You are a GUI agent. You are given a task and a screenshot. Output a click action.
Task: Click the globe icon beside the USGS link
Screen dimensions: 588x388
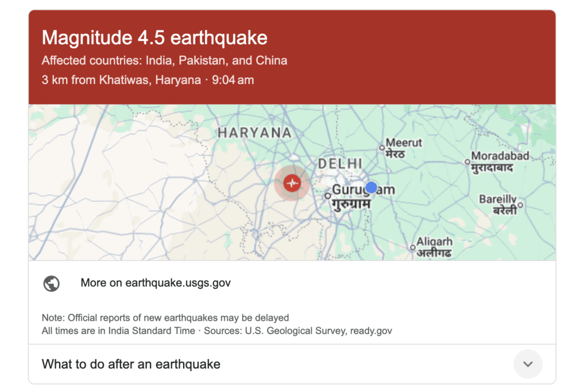click(x=52, y=283)
